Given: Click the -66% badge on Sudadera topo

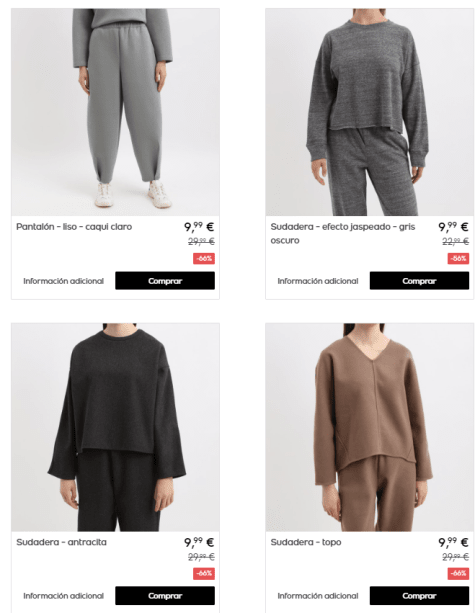Looking at the screenshot, I should (458, 574).
